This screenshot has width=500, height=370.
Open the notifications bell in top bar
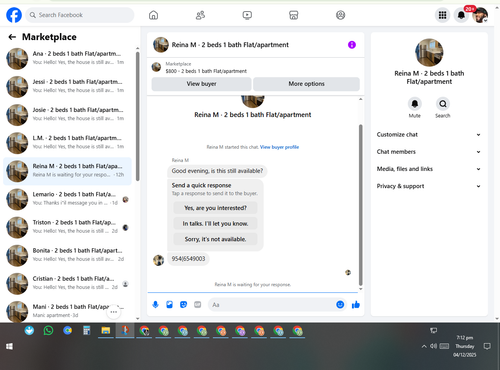click(x=461, y=15)
